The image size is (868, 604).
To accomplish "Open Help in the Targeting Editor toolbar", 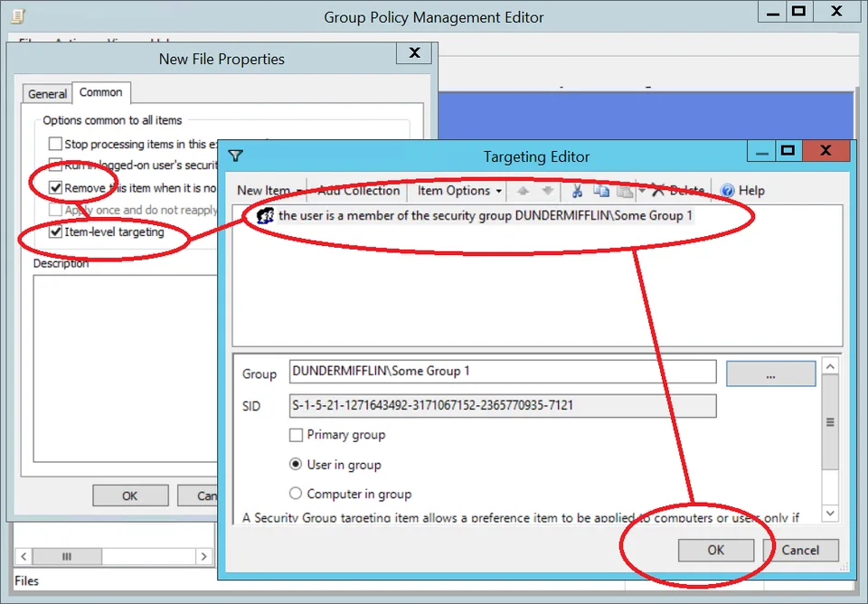I will tap(742, 191).
